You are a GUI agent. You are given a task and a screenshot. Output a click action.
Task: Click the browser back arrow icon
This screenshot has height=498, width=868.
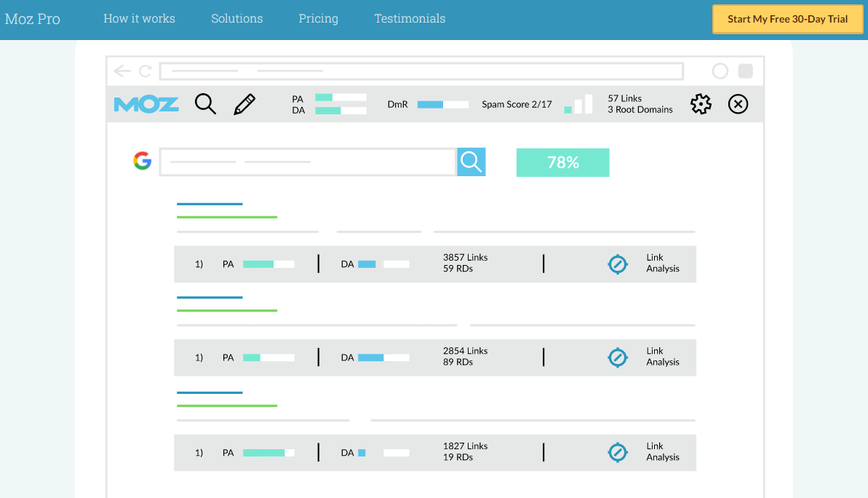click(x=122, y=71)
